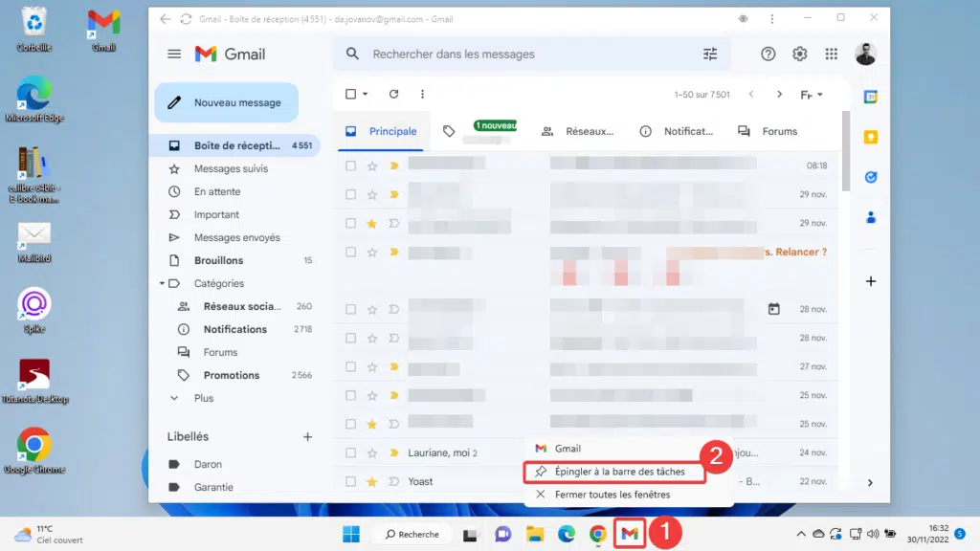
Task: Open the Gmail window three-dot app menu
Action: [x=772, y=19]
